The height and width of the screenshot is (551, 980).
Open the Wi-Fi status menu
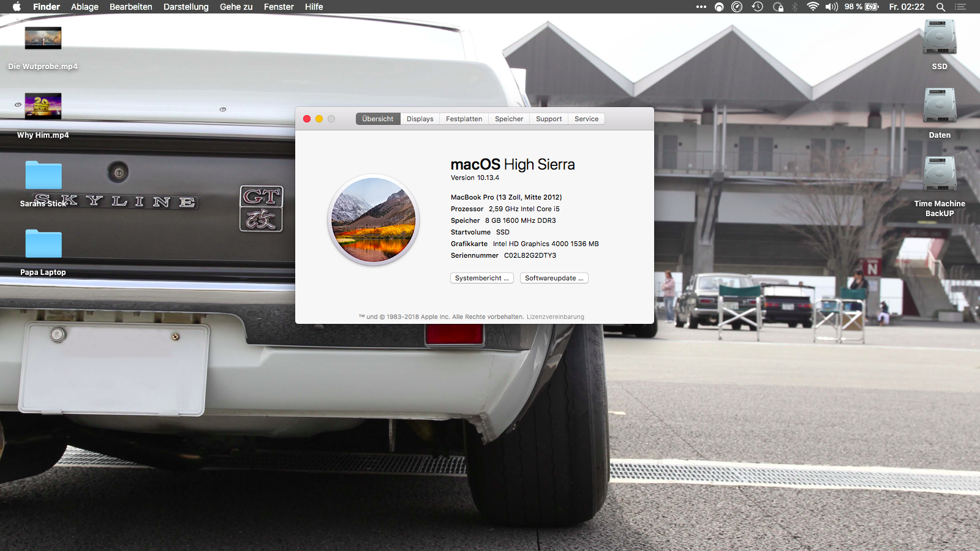click(813, 7)
